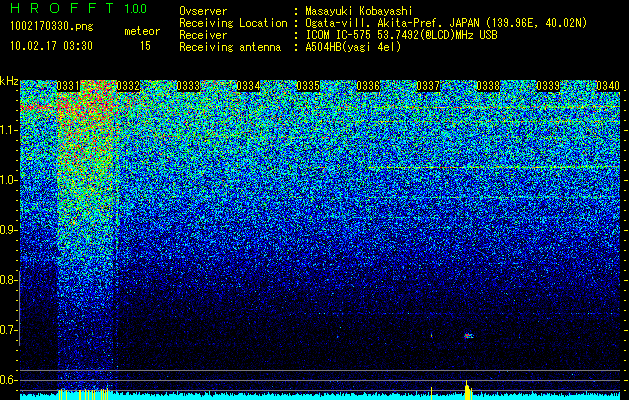Click the 0336 time marker
Viewport: 629px width, 400px height.
(368, 86)
